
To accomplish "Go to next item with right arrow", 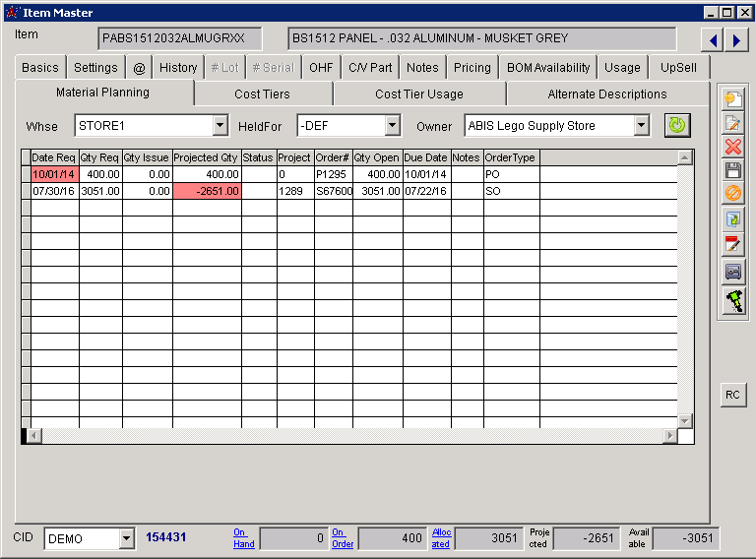I will click(735, 40).
